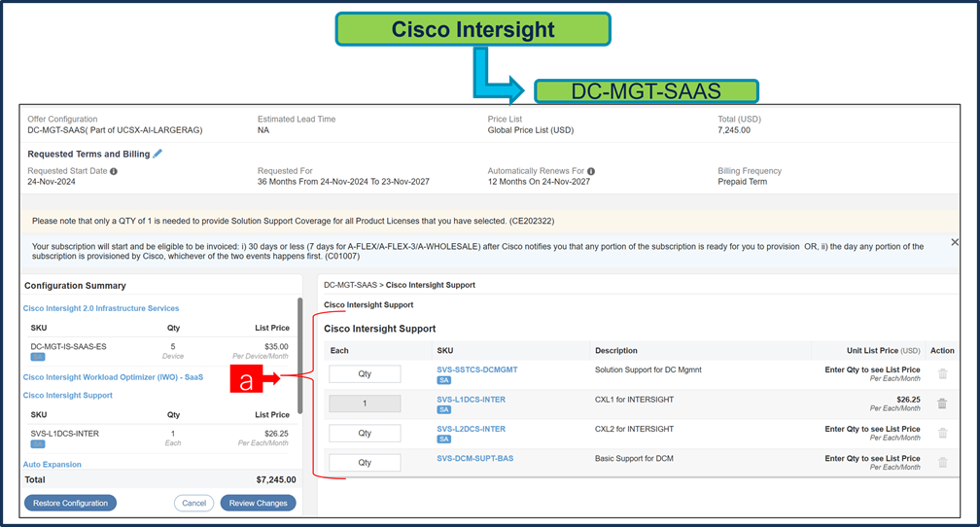The height and width of the screenshot is (527, 980).
Task: Click Basic Support for DCM description
Action: click(634, 458)
